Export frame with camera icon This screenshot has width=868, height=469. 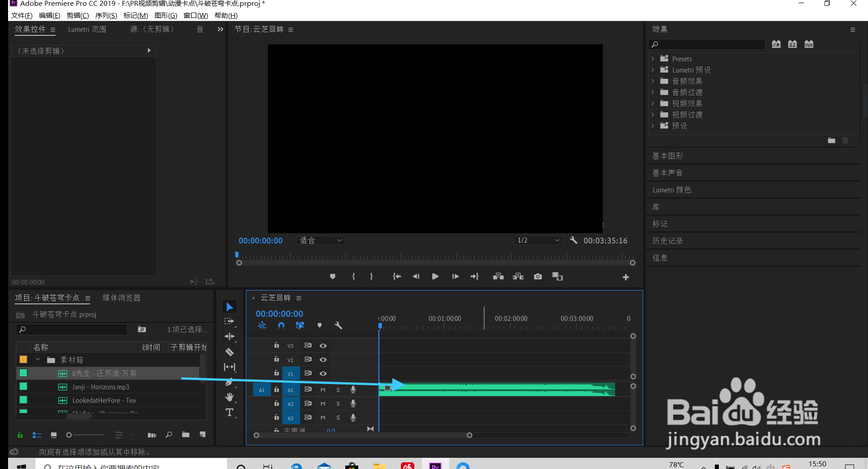(x=538, y=277)
